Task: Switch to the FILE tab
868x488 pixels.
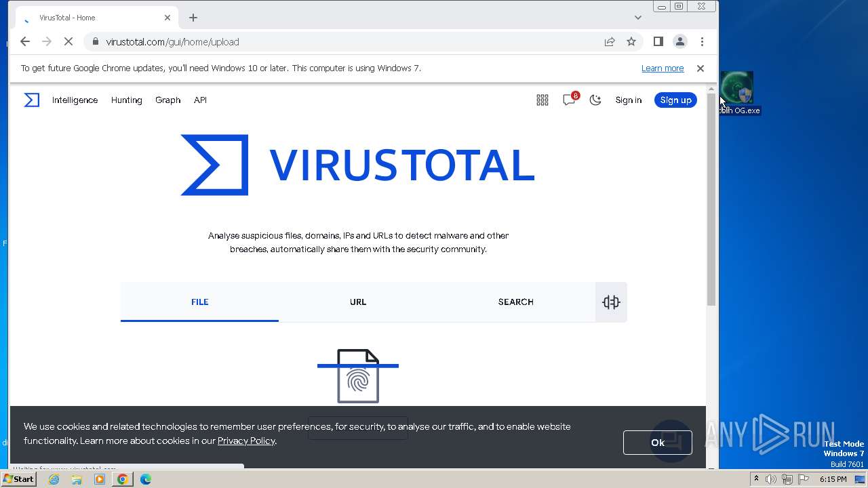Action: point(199,302)
